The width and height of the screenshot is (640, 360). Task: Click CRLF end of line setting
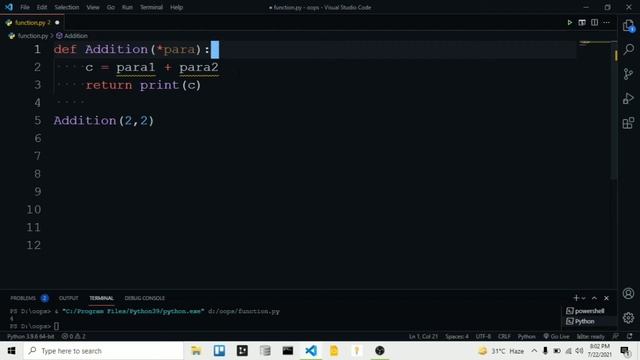pyautogui.click(x=504, y=336)
